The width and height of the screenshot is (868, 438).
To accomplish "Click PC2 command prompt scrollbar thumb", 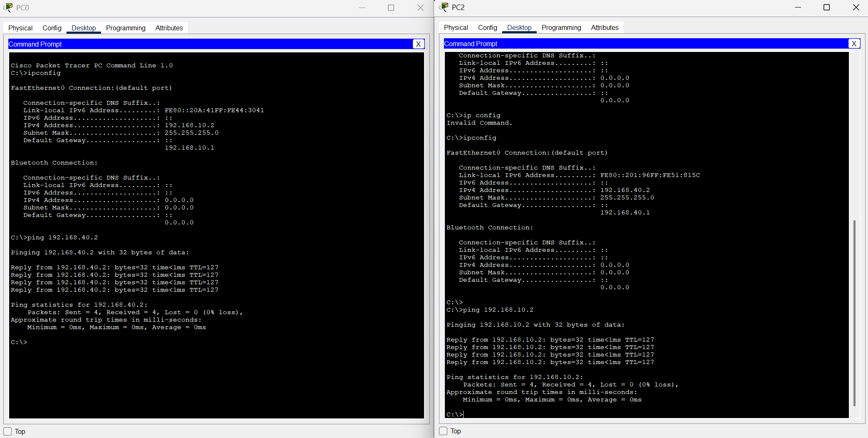I will (854, 313).
